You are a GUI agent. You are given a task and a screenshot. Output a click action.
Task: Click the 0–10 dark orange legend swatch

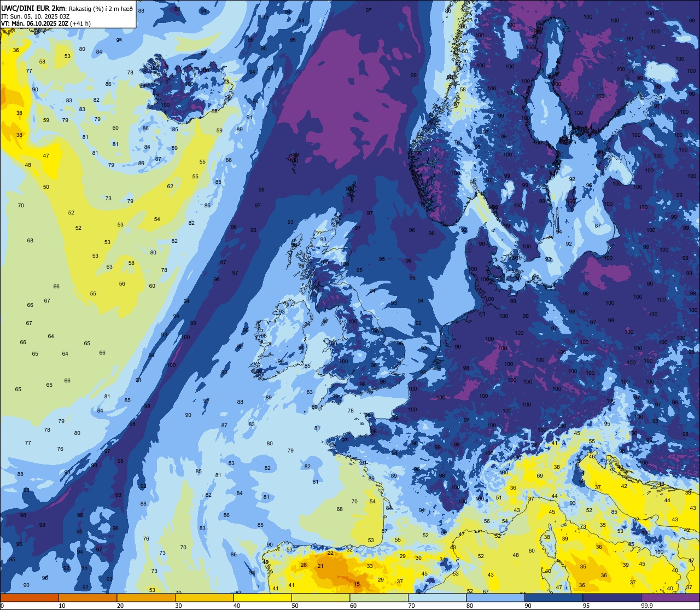point(30,597)
